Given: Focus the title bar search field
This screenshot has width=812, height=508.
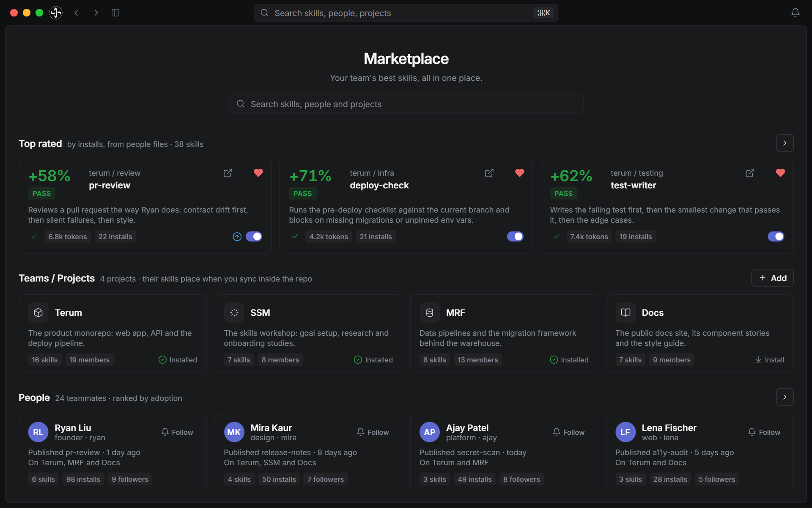Looking at the screenshot, I should [x=406, y=13].
